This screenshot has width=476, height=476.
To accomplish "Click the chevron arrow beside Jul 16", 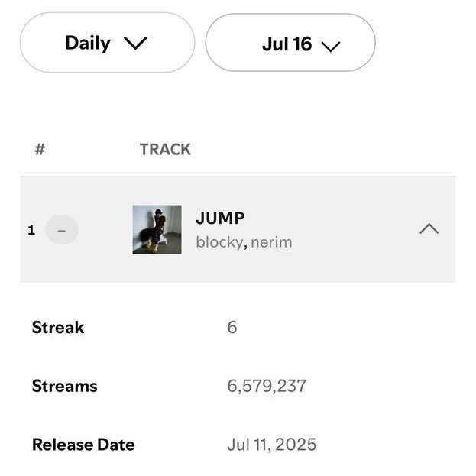I will coord(330,46).
